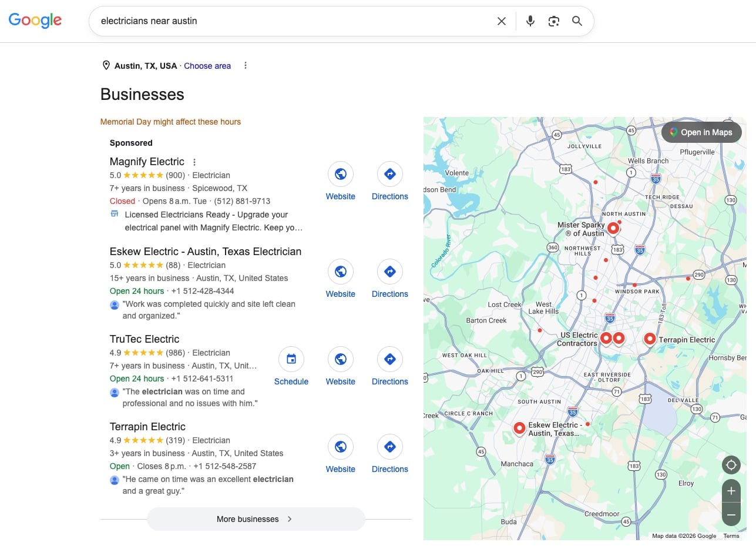The height and width of the screenshot is (549, 756).
Task: Click "Memorial Day might affect these hours" notice
Action: [x=170, y=122]
